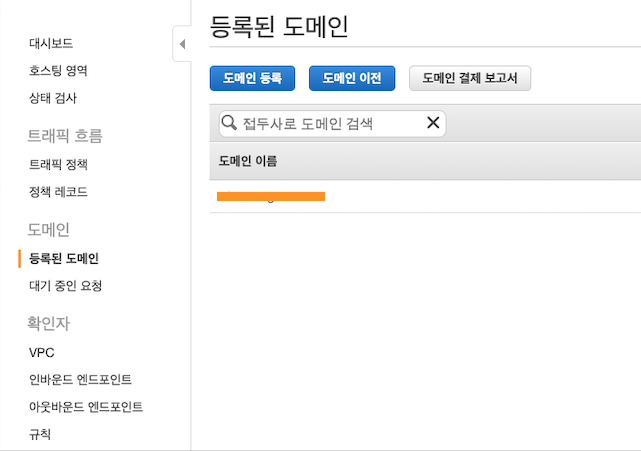The height and width of the screenshot is (451, 641).
Task: Focus the 접두사로 도메인 검색 field
Action: (332, 123)
